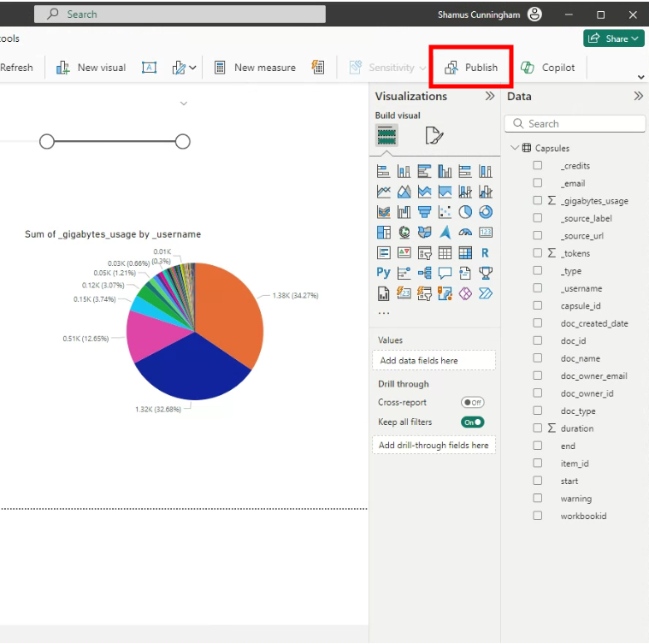Tick the doc_owner_email field checkbox
This screenshot has width=649, height=644.
point(538,376)
